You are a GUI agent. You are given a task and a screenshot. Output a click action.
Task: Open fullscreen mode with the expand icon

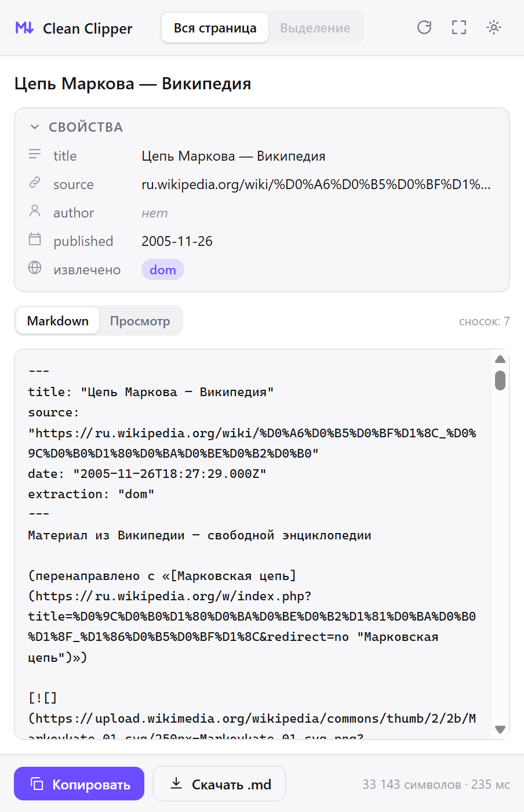[459, 27]
